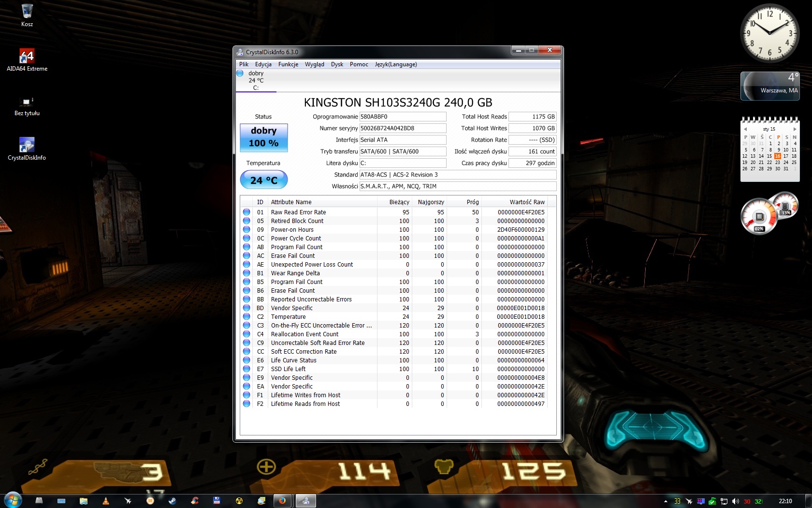812x508 pixels.
Task: Open the Dysk menu
Action: [x=337, y=64]
